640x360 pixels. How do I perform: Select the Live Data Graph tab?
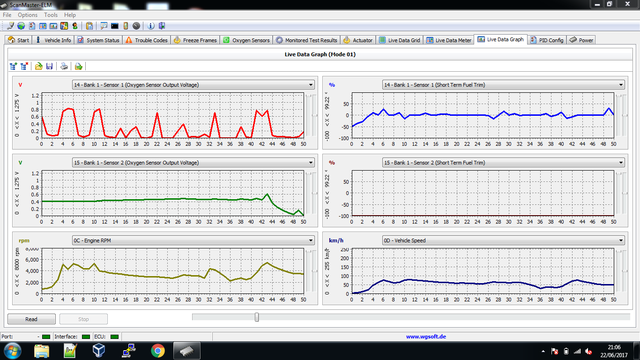point(501,39)
